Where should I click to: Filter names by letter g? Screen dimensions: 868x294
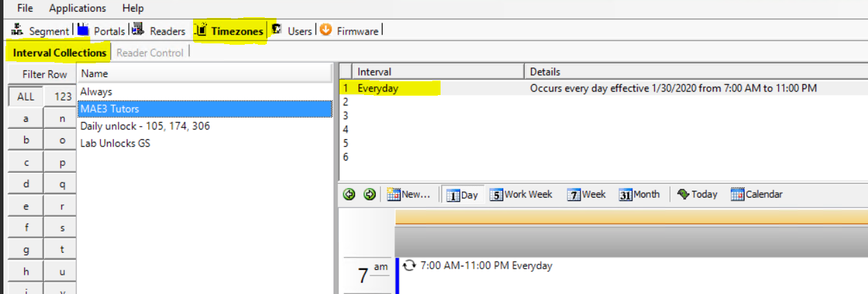(26, 250)
